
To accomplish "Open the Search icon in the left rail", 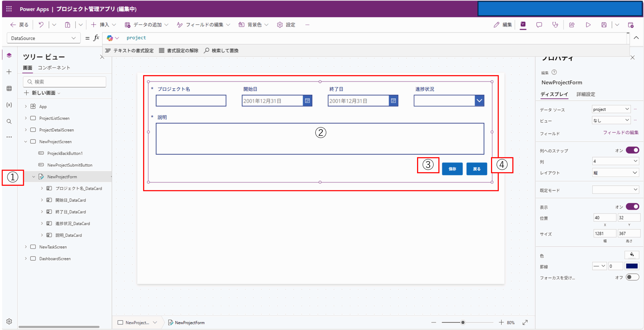I will pyautogui.click(x=9, y=121).
